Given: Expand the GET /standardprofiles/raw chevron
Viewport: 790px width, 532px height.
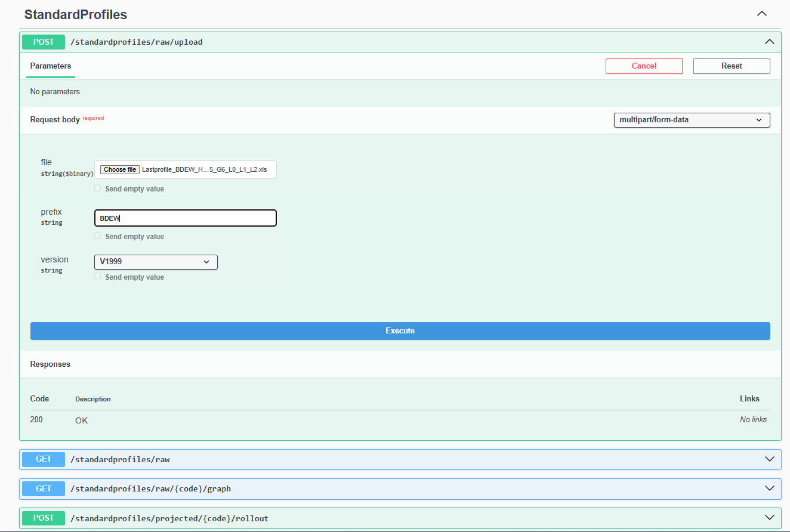Looking at the screenshot, I should pos(769,459).
